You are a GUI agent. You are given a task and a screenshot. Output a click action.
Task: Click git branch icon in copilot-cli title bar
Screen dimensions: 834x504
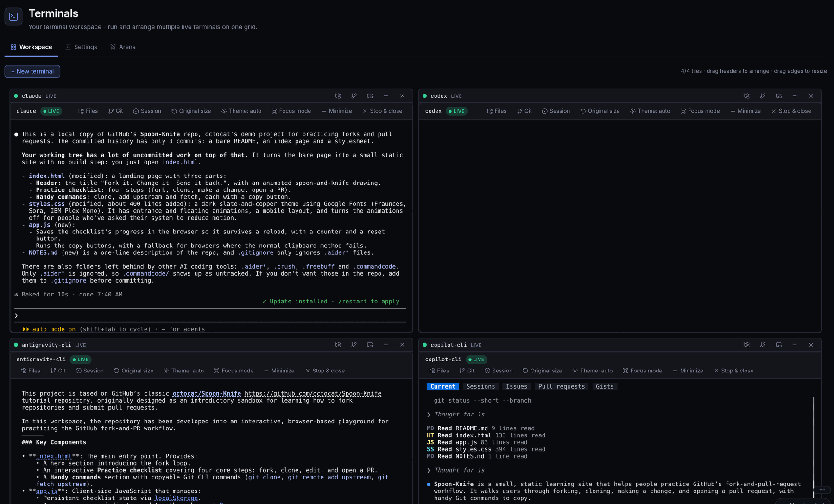[763, 345]
